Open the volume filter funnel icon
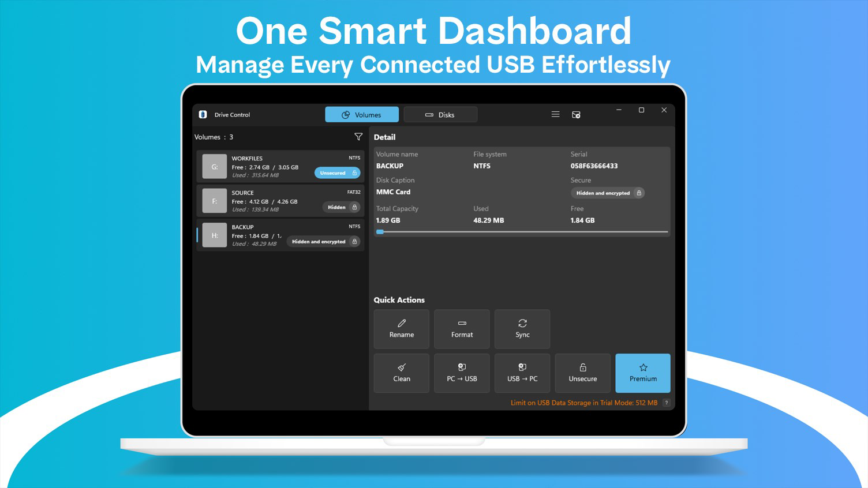 click(x=358, y=137)
